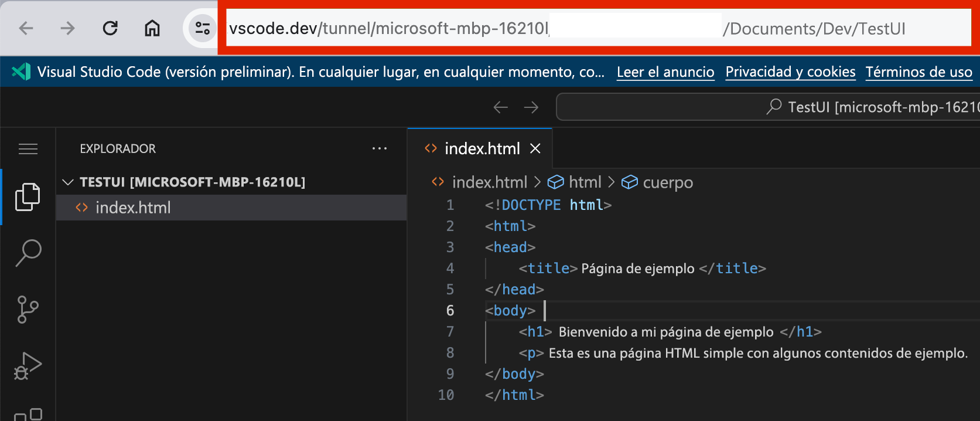This screenshot has width=980, height=421.
Task: Click the opening head tag on line 3
Action: [x=510, y=247]
